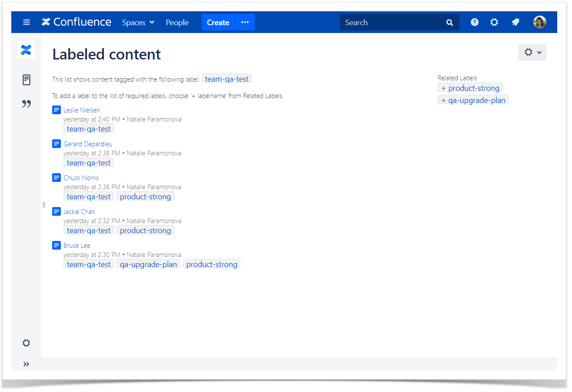Click the space logo in the left sidebar
This screenshot has height=392, width=572.
[x=26, y=50]
